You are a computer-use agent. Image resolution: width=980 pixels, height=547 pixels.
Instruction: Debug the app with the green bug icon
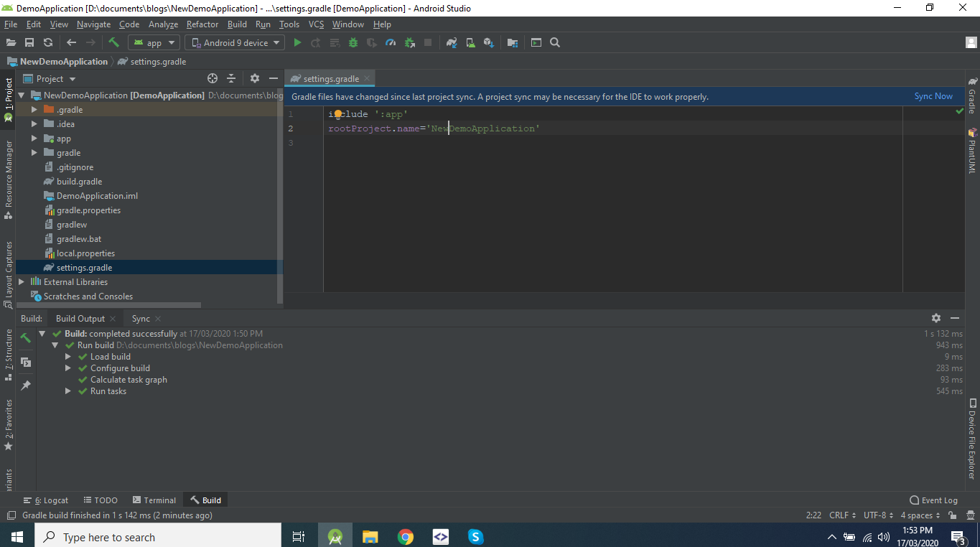click(353, 43)
